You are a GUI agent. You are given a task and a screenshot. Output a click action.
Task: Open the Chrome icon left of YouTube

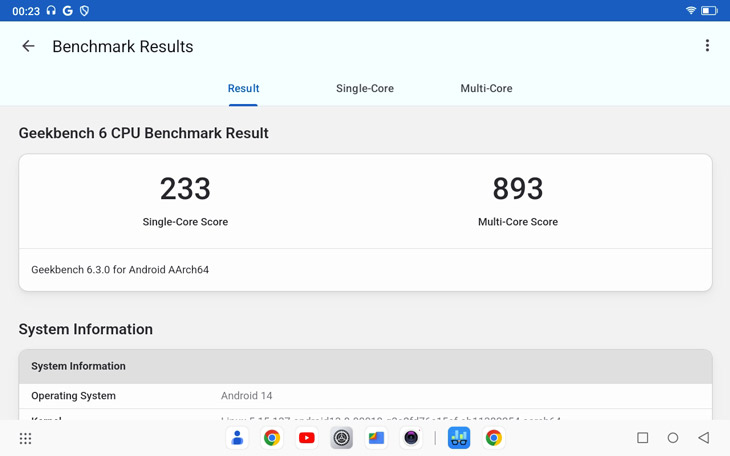click(x=272, y=438)
